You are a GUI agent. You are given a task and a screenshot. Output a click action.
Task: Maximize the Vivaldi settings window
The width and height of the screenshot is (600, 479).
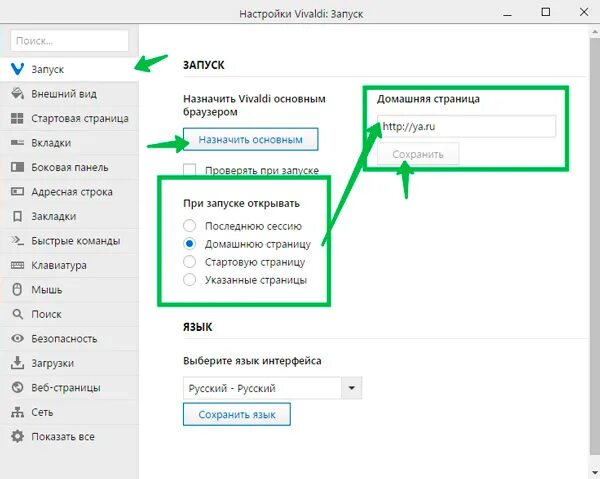(x=546, y=12)
